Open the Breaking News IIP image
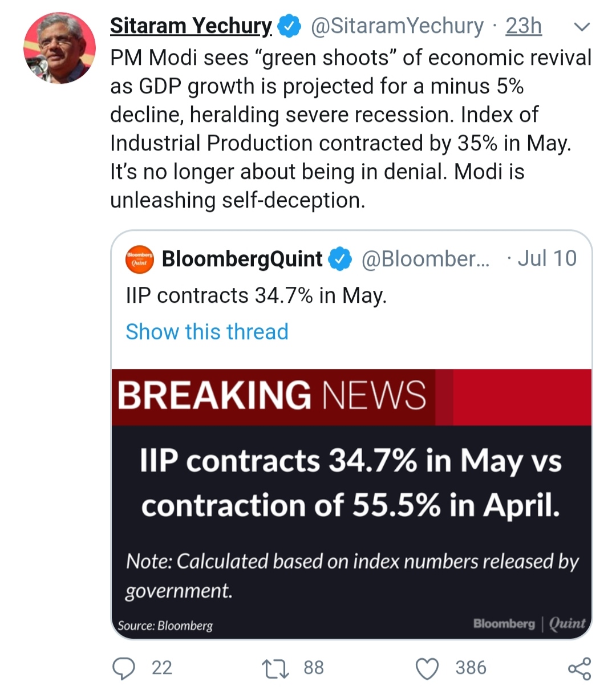616x694 pixels. pyautogui.click(x=351, y=504)
